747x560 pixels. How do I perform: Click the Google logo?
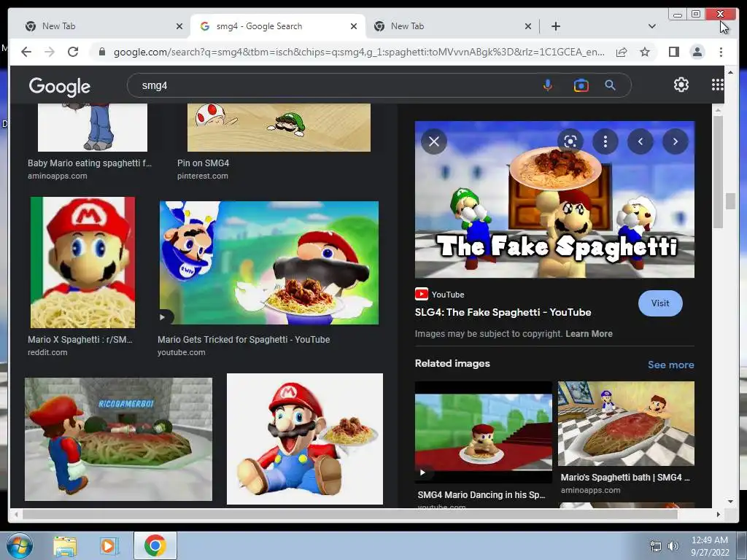pos(60,86)
